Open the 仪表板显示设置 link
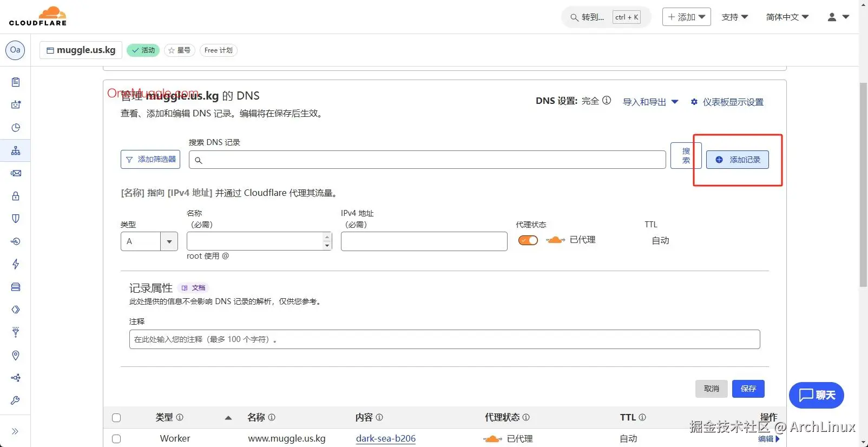Screen dimensions: 868x447 click(x=733, y=102)
